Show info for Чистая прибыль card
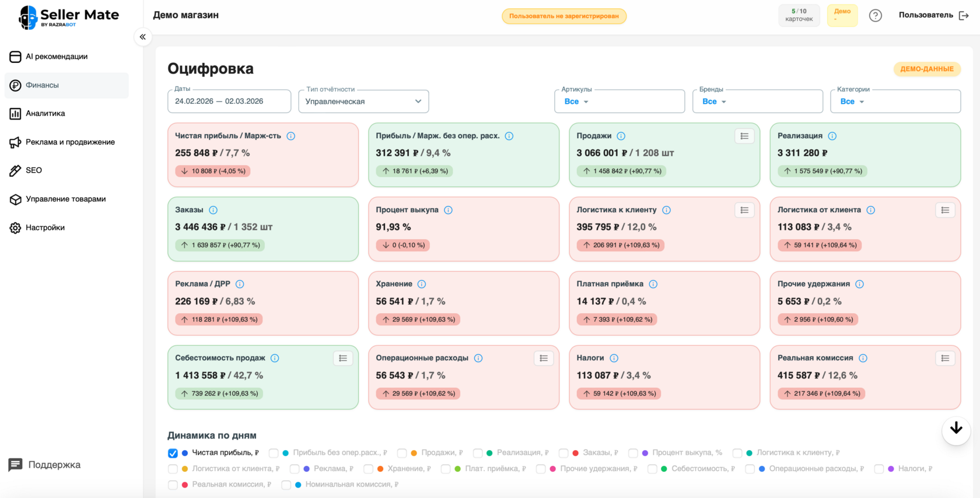Viewport: 980px width, 498px height. pos(291,136)
